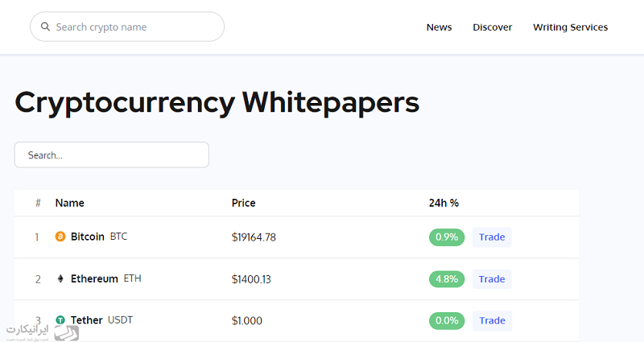The width and height of the screenshot is (644, 342).
Task: Open the News menu item
Action: pyautogui.click(x=439, y=27)
